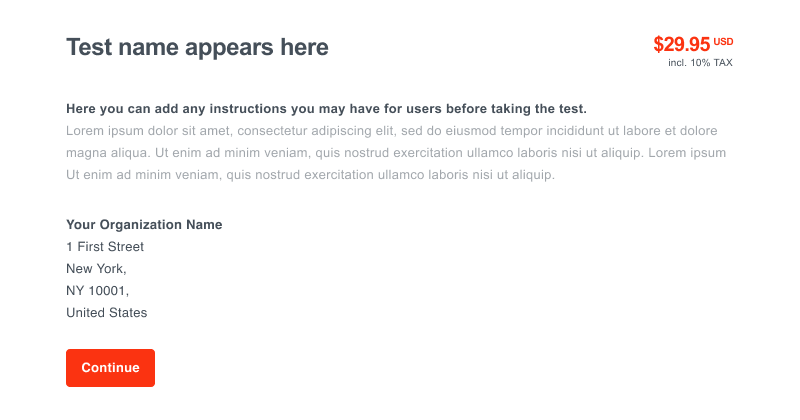Image resolution: width=800 pixels, height=420 pixels.
Task: Click the word 'appears' in the title
Action: 223,46
